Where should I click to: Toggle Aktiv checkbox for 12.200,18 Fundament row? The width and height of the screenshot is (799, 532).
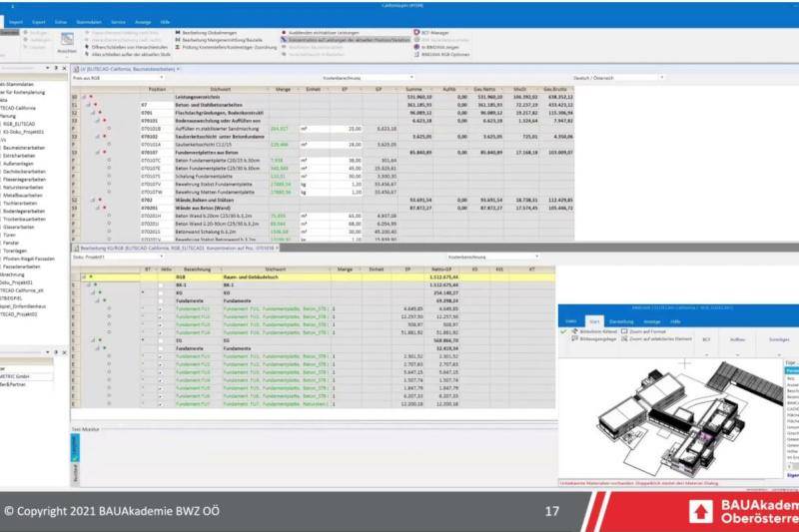161,403
